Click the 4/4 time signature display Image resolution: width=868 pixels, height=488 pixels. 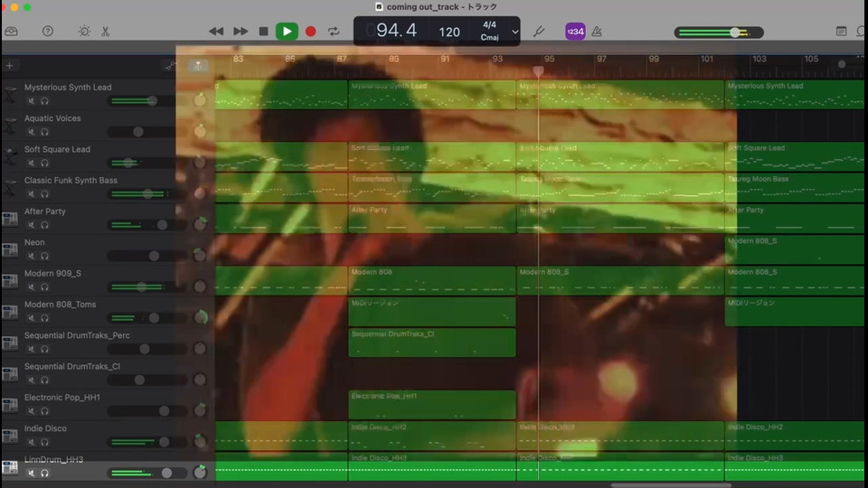click(489, 25)
